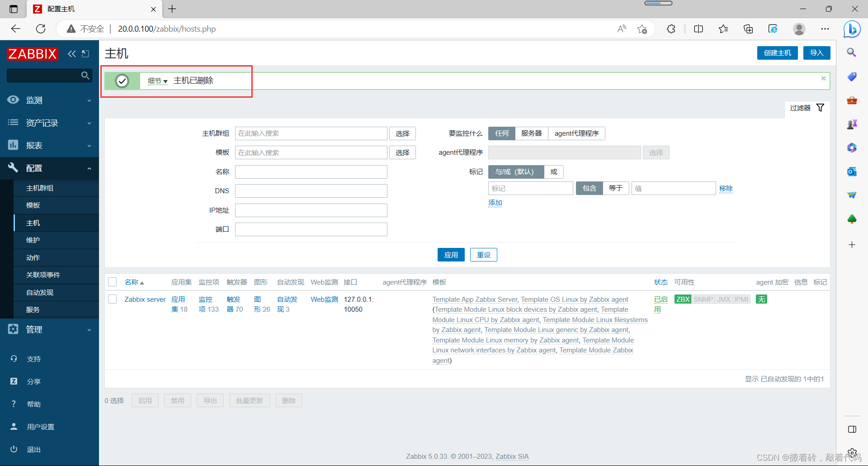The image size is (868, 466).
Task: Toggle kiosk mode icon next to logo
Action: 85,54
